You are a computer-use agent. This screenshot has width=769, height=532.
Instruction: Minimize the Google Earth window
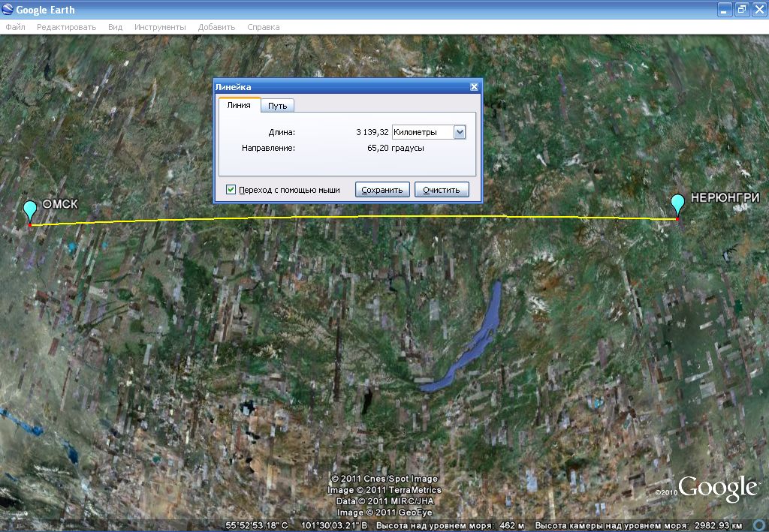click(724, 10)
